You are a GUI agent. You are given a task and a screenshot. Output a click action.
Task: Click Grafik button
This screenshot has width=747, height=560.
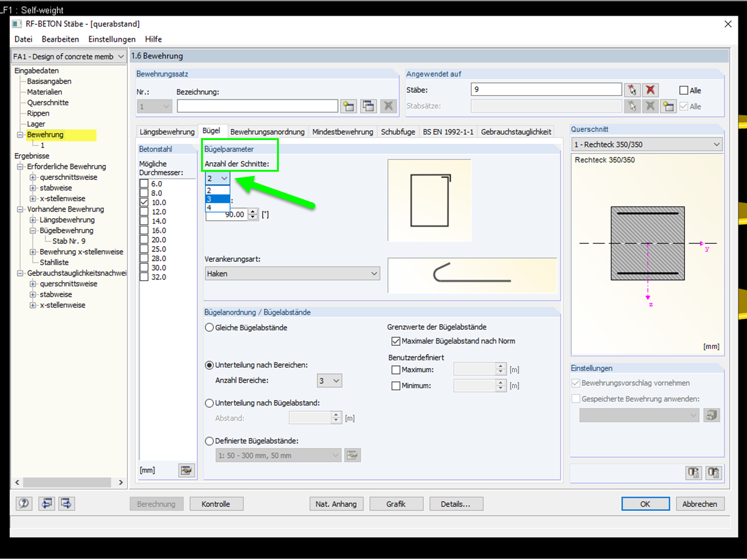(x=396, y=504)
